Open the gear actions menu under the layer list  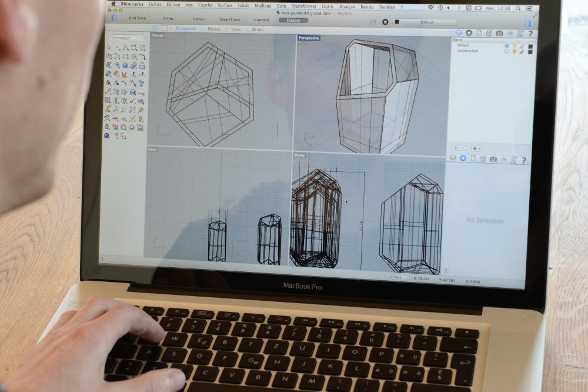[x=476, y=148]
